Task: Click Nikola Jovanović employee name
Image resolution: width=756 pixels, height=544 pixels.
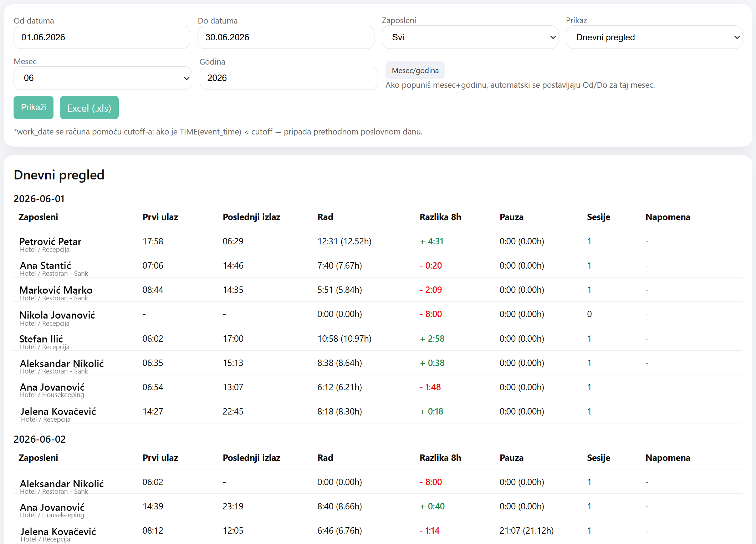Action: coord(57,315)
